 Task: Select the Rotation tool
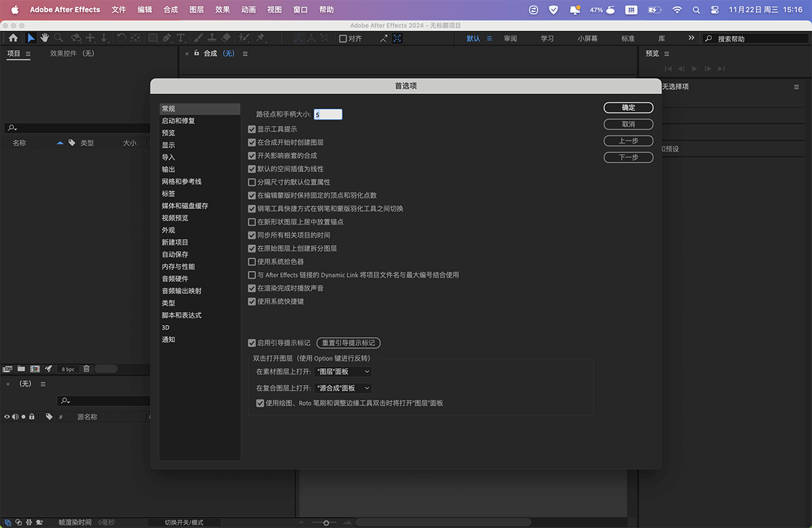click(x=120, y=39)
